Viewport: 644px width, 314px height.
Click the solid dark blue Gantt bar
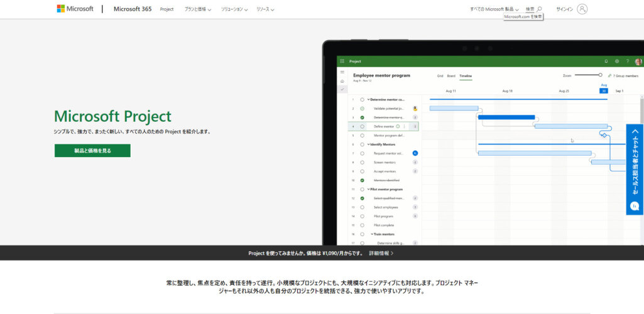tap(506, 117)
